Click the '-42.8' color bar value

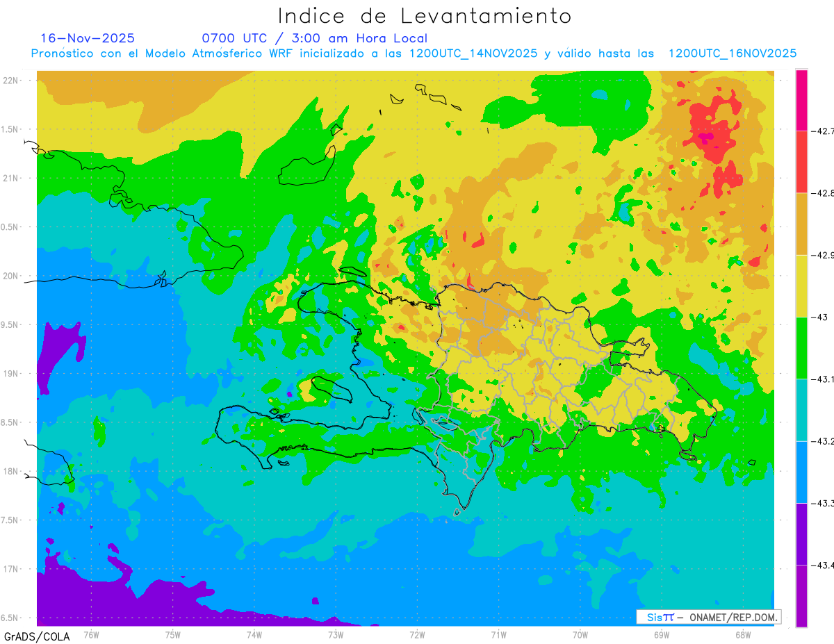pyautogui.click(x=822, y=193)
